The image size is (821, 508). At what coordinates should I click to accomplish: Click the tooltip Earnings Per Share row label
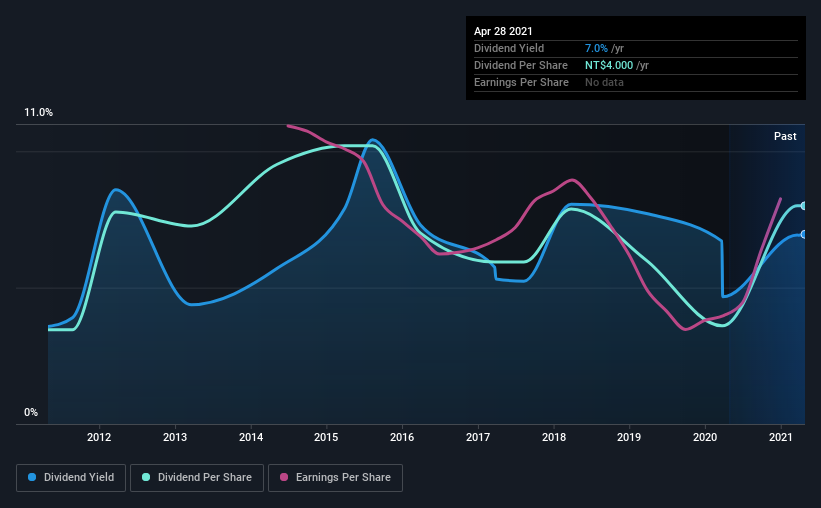[521, 82]
